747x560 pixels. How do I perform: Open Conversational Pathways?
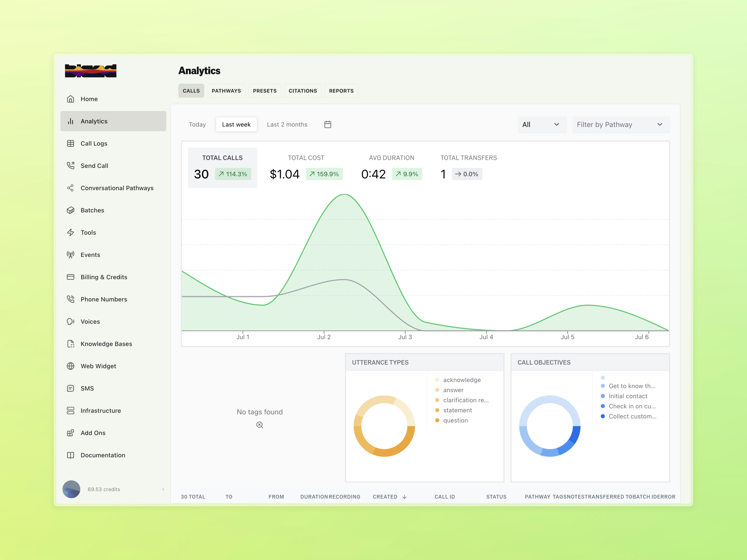tap(117, 188)
